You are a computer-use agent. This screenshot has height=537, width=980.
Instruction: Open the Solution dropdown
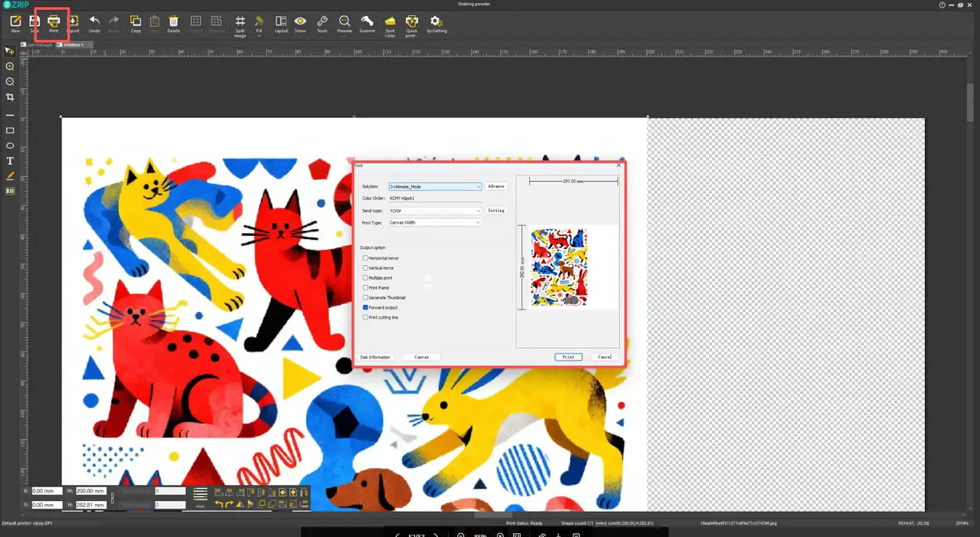pos(435,187)
